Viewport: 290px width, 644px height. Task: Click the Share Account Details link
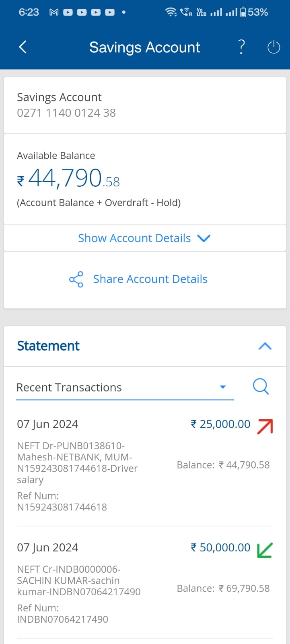tap(150, 279)
